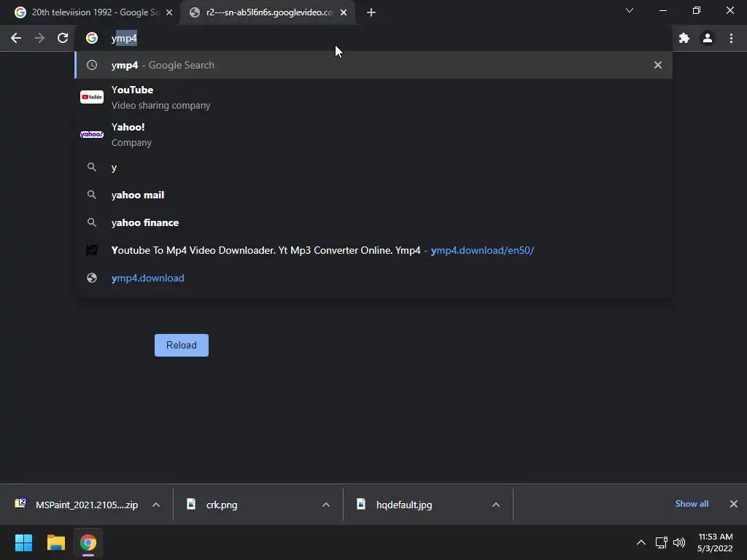Click the address bar containing ymp4
Screen dimensions: 747x560
(x=374, y=38)
